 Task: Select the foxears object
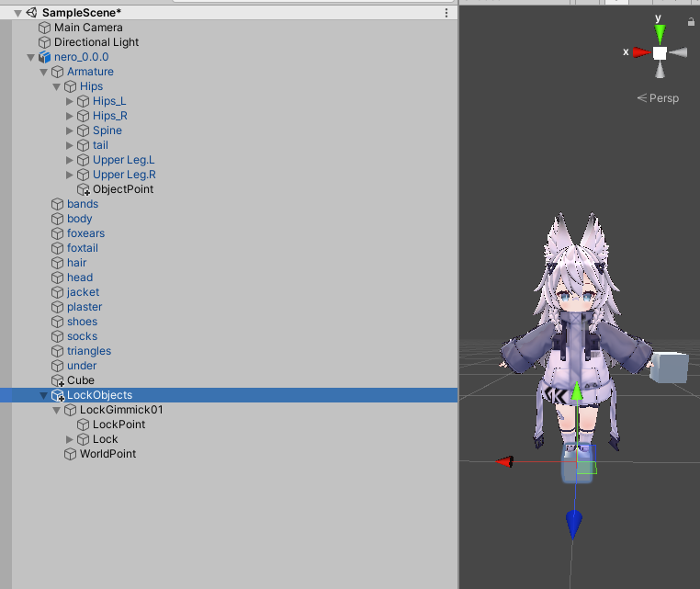tap(85, 233)
